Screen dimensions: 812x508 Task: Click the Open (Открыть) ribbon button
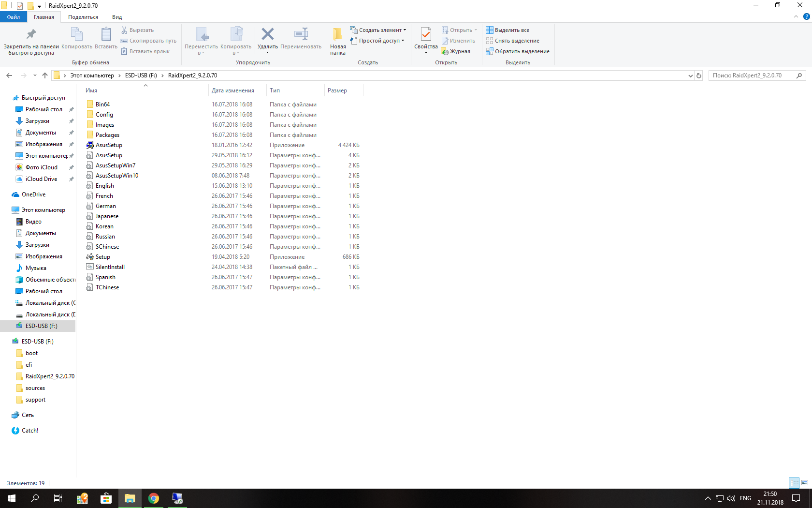pyautogui.click(x=459, y=30)
